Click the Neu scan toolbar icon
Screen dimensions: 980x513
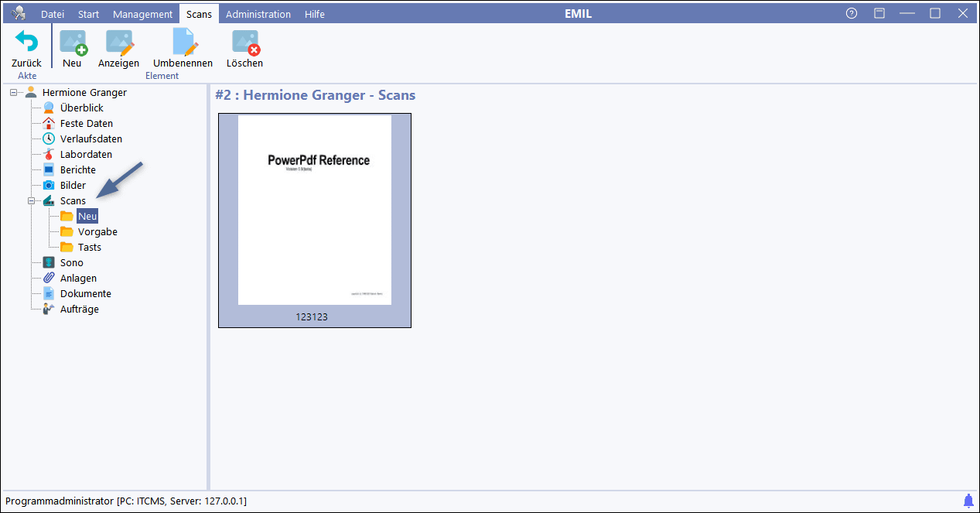click(x=72, y=42)
